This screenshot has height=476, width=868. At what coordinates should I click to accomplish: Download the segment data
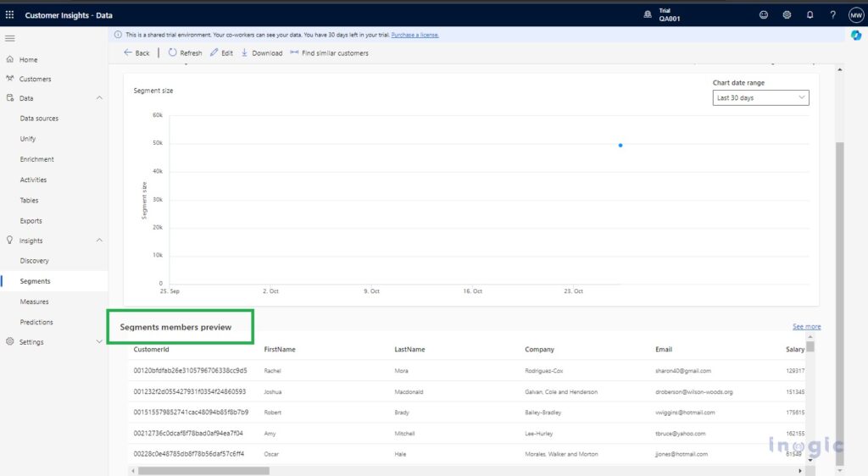tap(262, 53)
